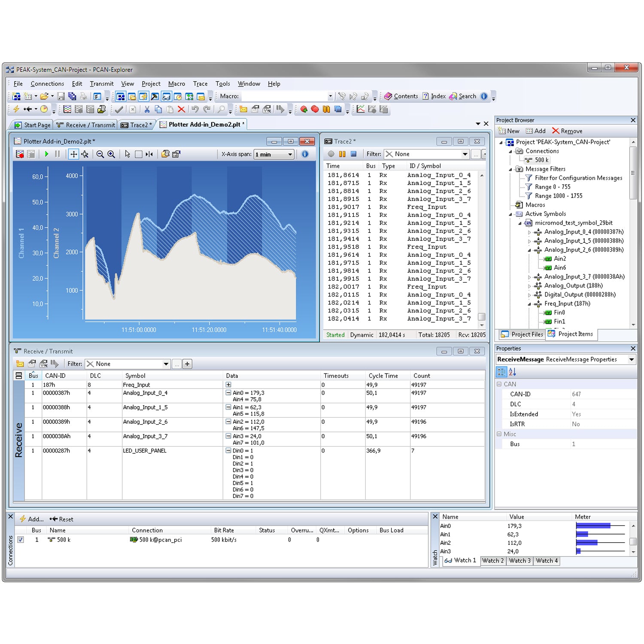The width and height of the screenshot is (644, 644).
Task: Click the green checkmark icon in main toolbar
Action: 119,109
